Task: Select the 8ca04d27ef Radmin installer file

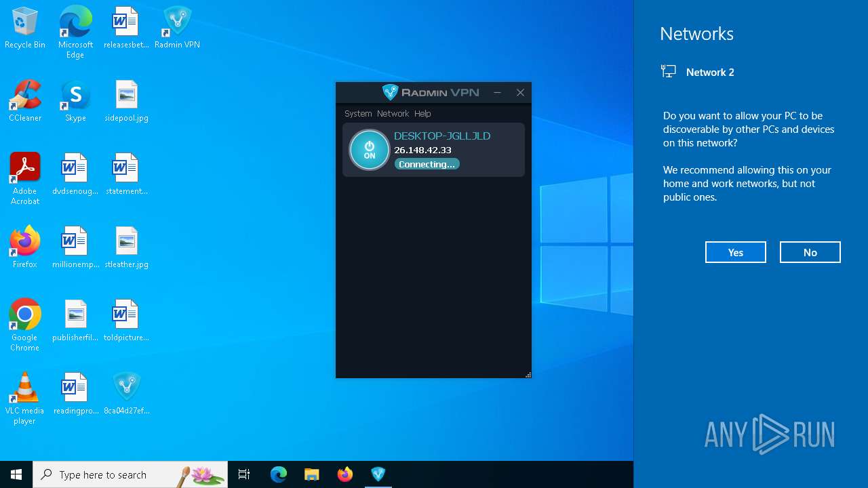Action: [x=126, y=394]
